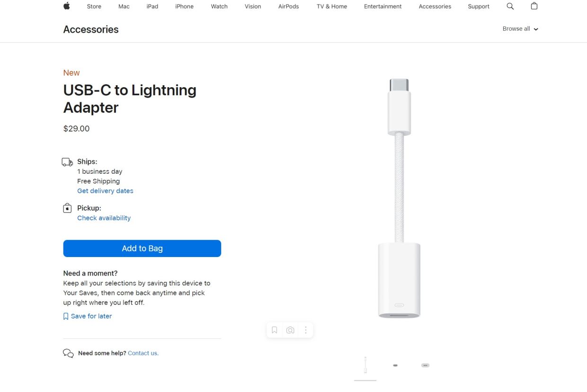Expand the Browse all dropdown

(520, 29)
